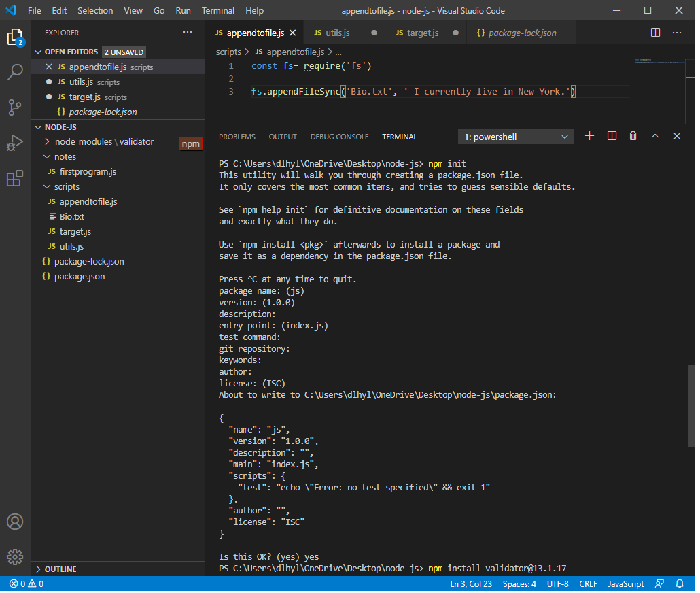Split the terminal

[x=611, y=136]
